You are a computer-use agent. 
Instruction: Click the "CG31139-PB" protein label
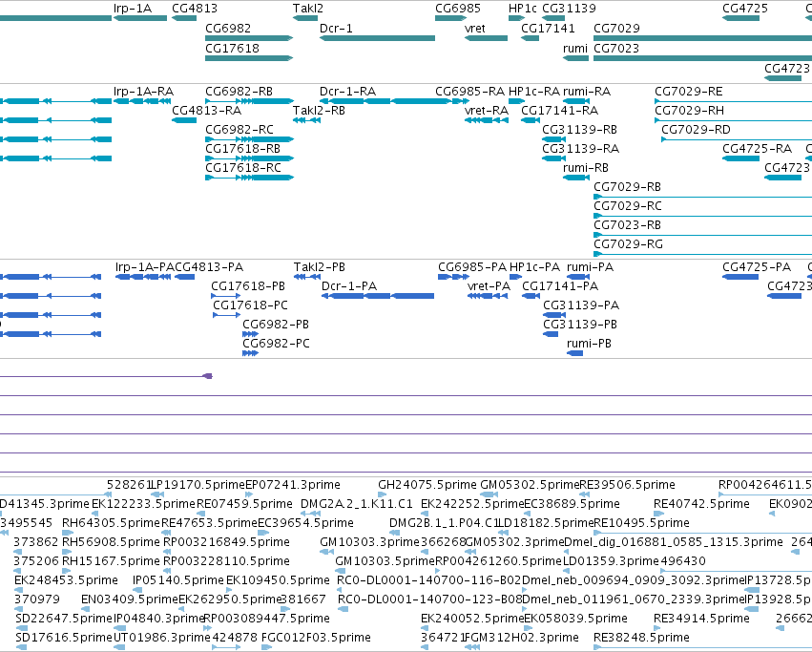click(580, 325)
